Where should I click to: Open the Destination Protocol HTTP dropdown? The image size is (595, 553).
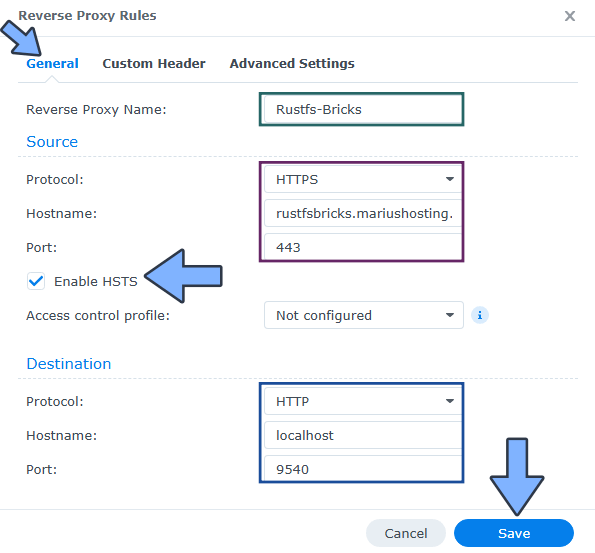363,401
